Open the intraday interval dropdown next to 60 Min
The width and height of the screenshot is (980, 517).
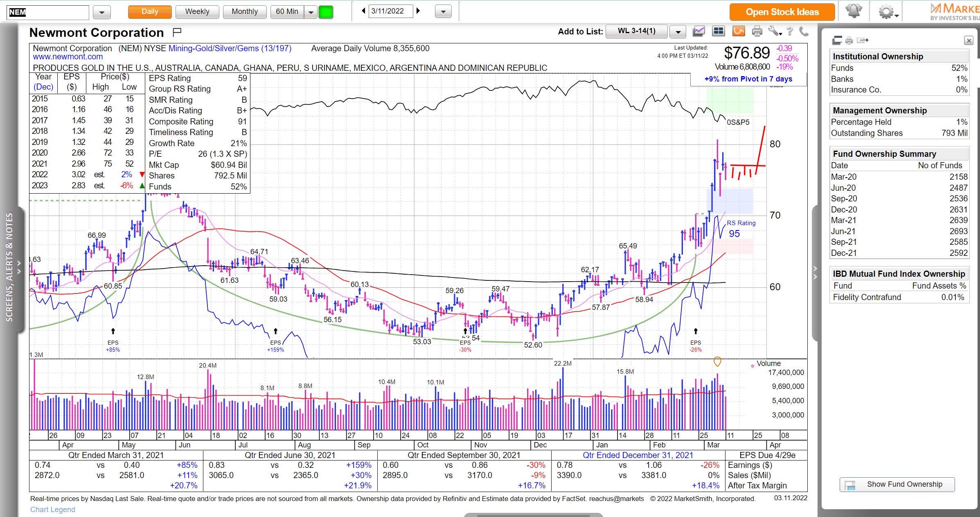point(311,12)
